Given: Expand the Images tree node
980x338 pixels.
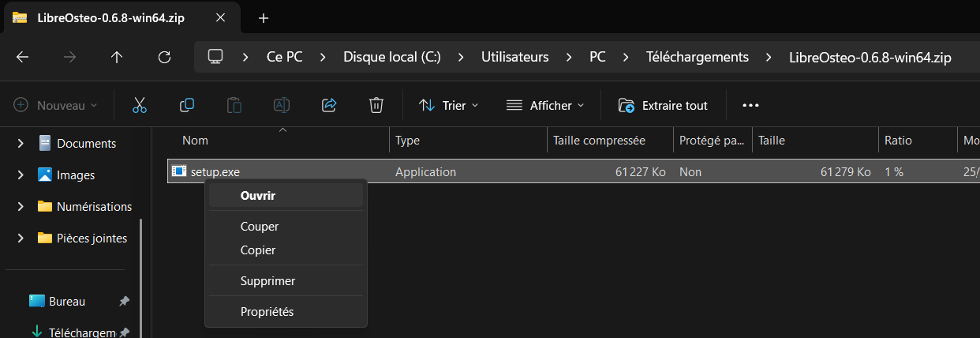Looking at the screenshot, I should pyautogui.click(x=21, y=175).
